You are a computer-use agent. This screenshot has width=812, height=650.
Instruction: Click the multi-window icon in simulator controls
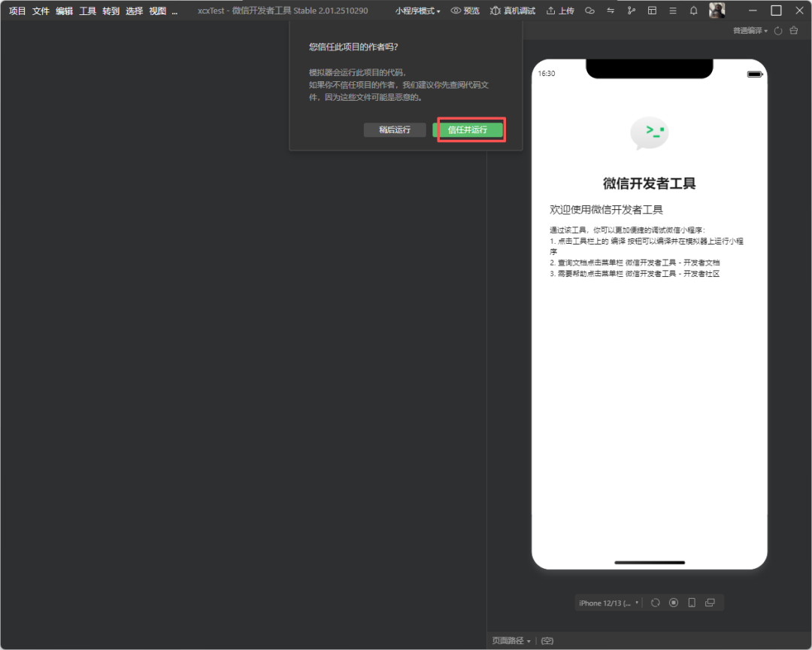(710, 603)
